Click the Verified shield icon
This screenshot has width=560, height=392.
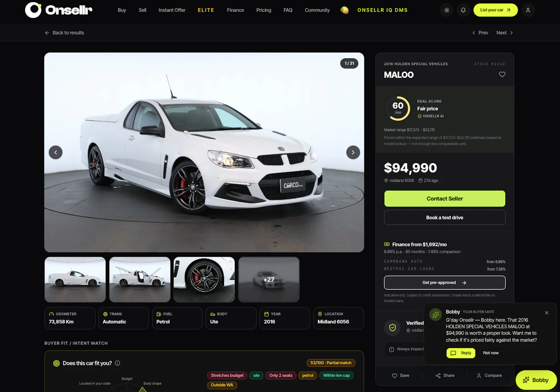(x=392, y=328)
